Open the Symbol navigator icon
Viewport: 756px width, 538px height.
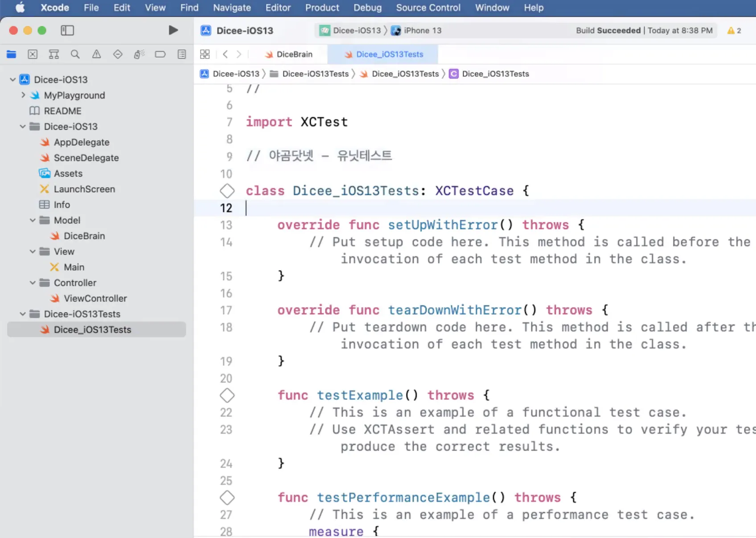coord(54,54)
